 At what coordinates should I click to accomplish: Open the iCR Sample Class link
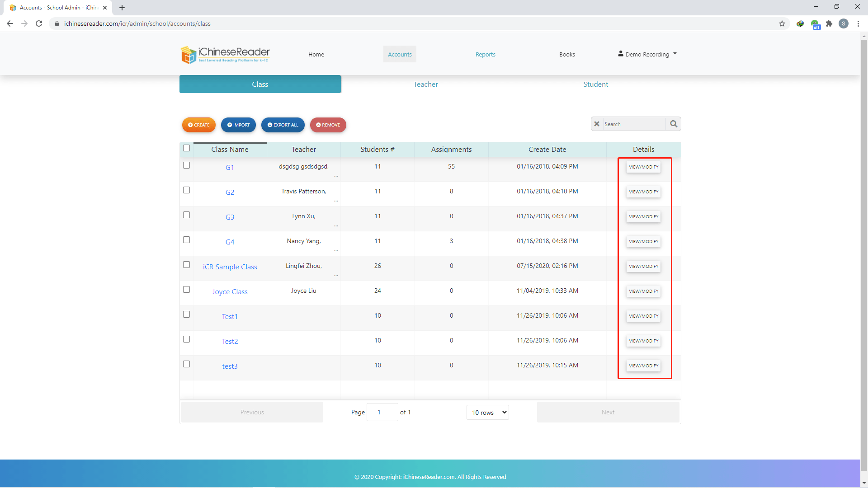click(x=230, y=267)
